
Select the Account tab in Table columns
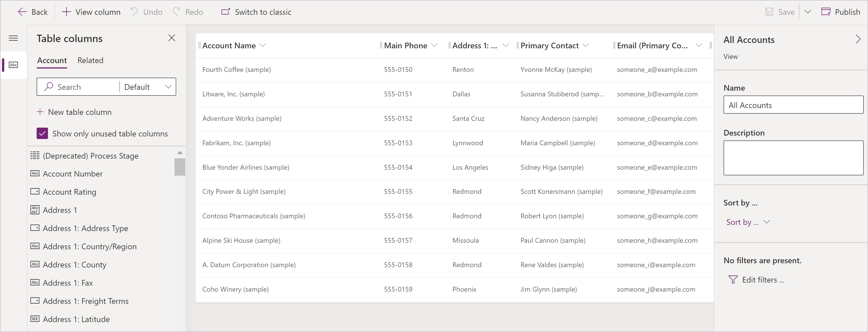coord(51,60)
